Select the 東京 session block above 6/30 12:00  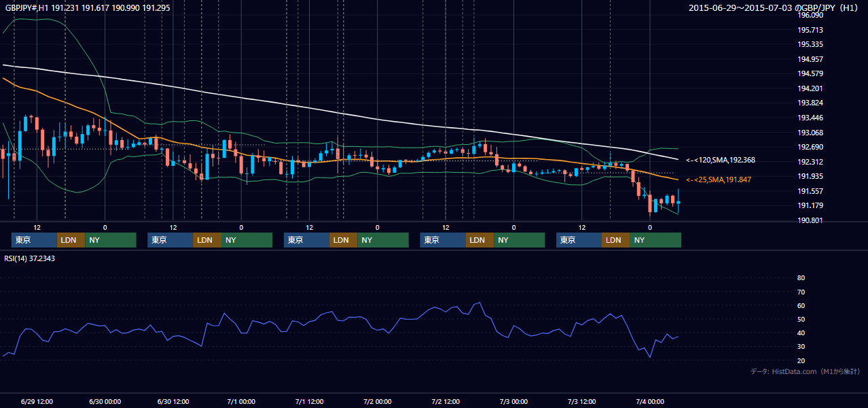click(170, 240)
